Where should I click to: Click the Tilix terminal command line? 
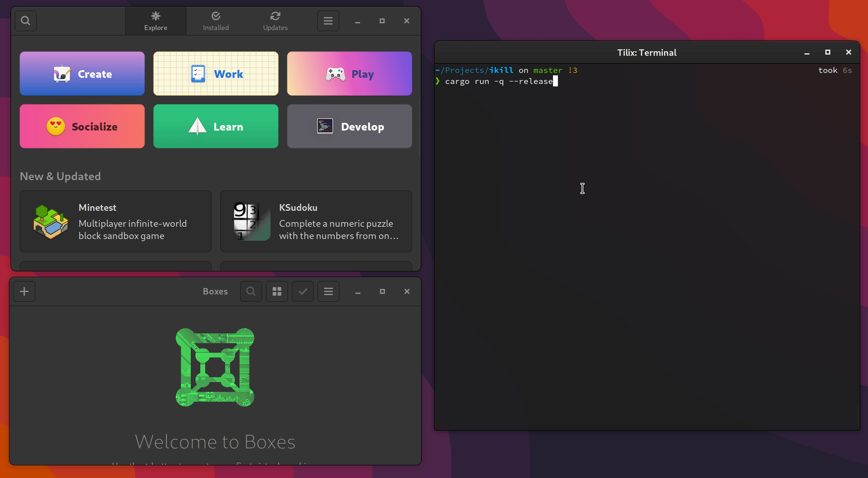(x=499, y=82)
